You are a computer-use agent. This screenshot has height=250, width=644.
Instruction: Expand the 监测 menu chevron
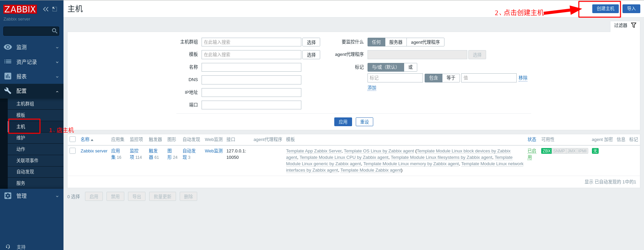(57, 47)
